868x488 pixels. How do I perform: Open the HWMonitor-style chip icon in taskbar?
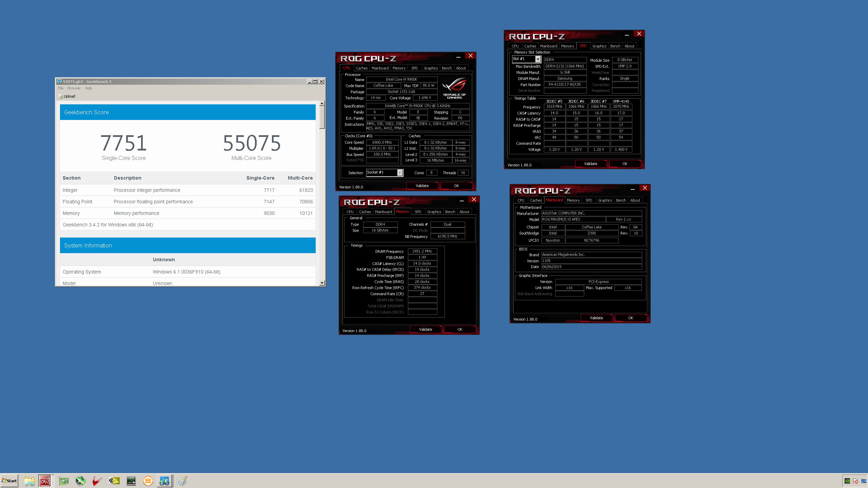click(x=131, y=481)
